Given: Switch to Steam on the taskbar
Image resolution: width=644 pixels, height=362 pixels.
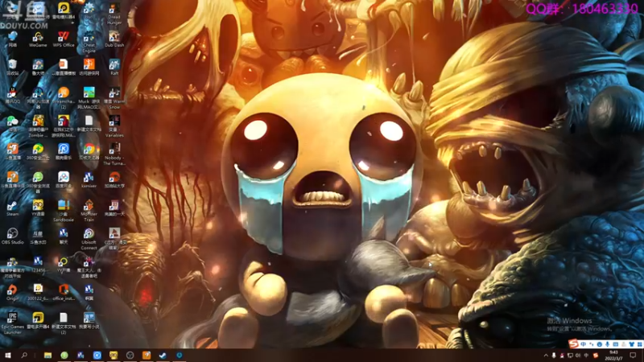Looking at the screenshot, I should pyautogui.click(x=163, y=355).
